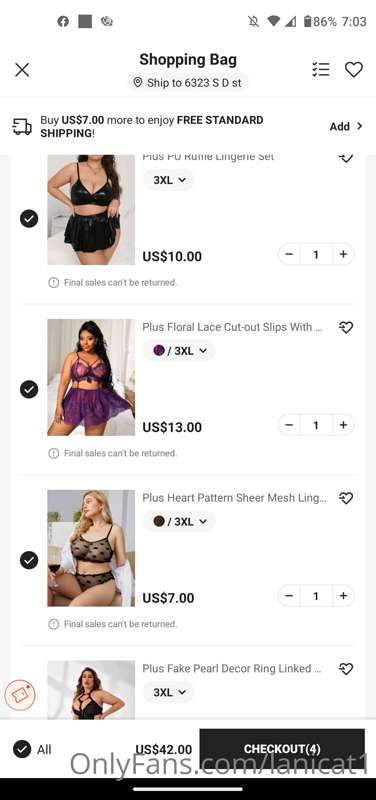This screenshot has height=800, width=376.
Task: Toggle the All items checkbox
Action: tap(22, 749)
